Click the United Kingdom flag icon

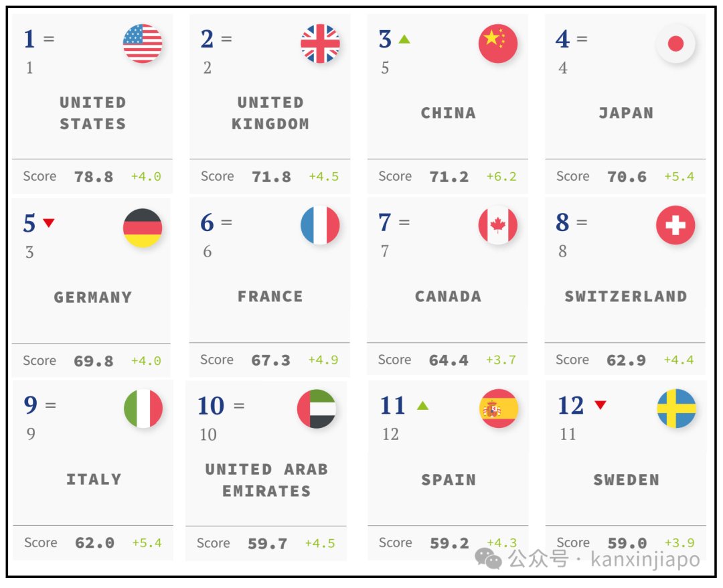click(x=320, y=44)
